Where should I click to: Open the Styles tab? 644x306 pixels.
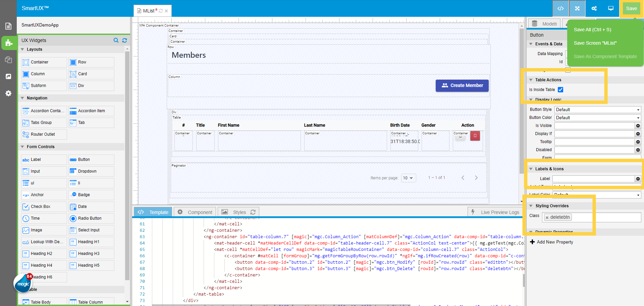pyautogui.click(x=238, y=212)
